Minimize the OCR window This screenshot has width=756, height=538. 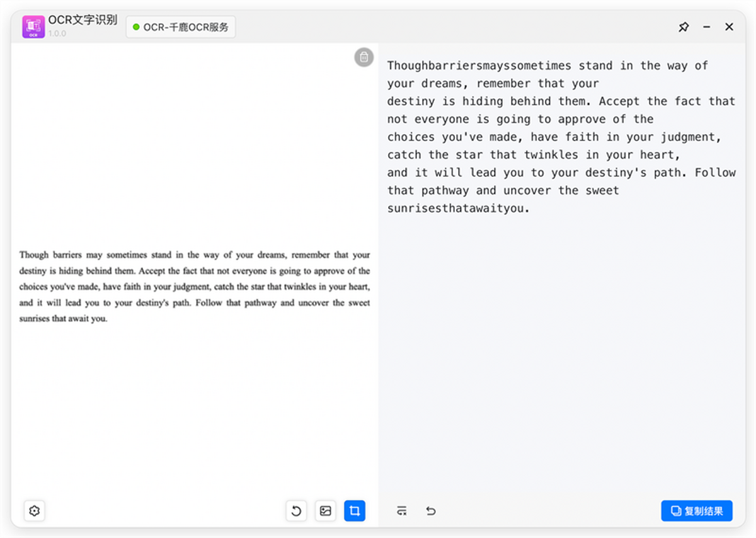[707, 27]
